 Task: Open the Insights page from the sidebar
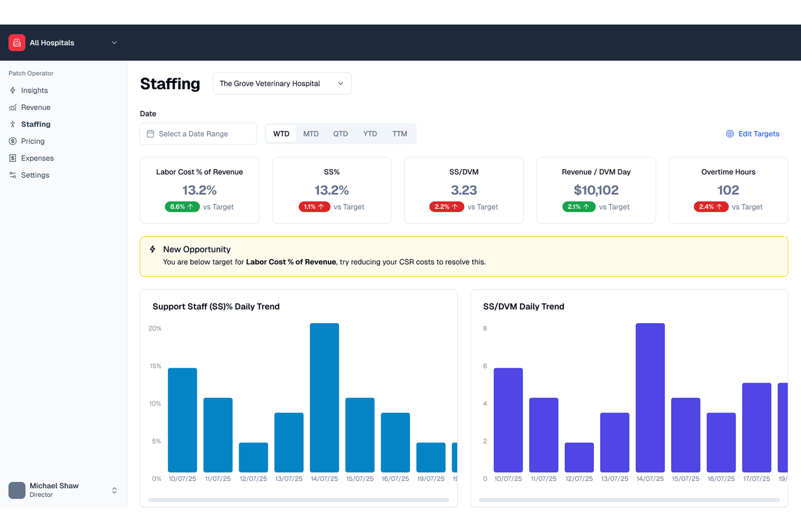tap(13, 90)
